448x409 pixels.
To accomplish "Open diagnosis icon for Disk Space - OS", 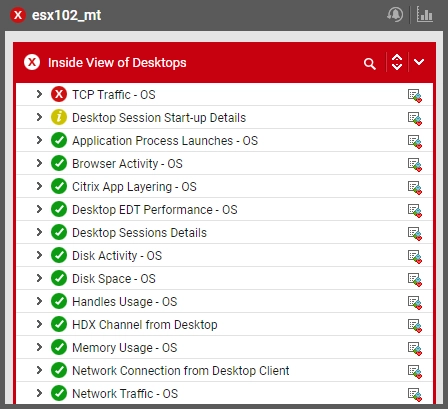I will click(x=415, y=279).
